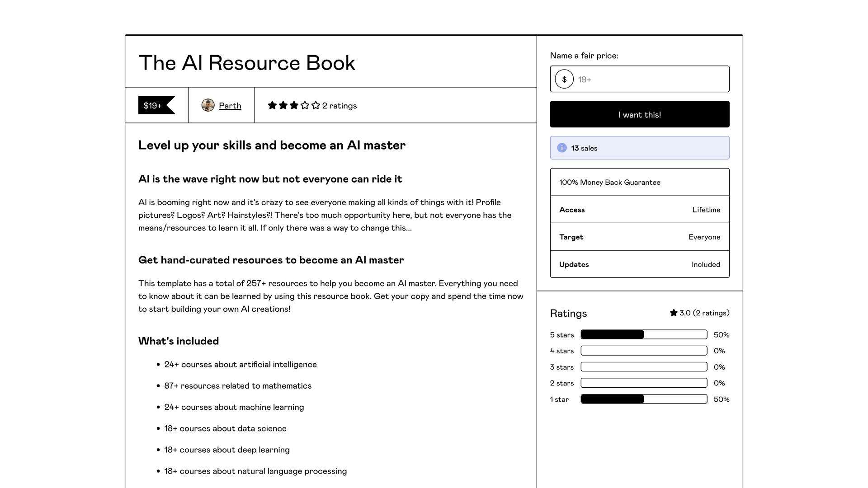868x488 pixels.
Task: Click the star icon beside the 3.0 rating
Action: click(673, 312)
